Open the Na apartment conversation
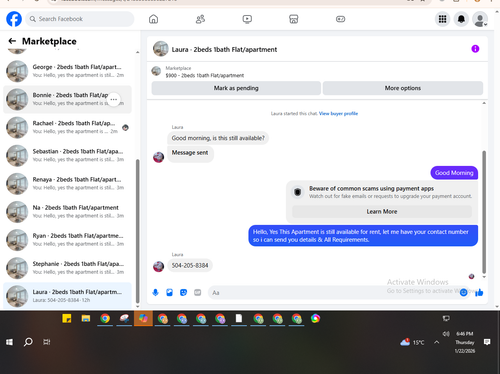The width and height of the screenshot is (500, 374). click(67, 212)
